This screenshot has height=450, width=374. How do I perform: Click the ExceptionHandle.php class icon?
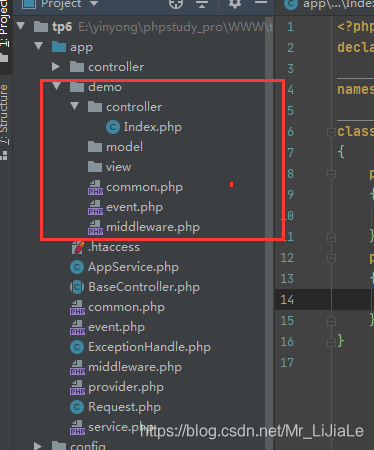pyautogui.click(x=77, y=347)
